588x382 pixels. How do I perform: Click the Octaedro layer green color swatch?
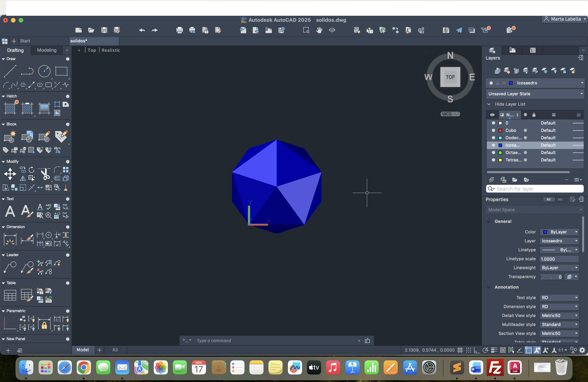[x=500, y=152]
